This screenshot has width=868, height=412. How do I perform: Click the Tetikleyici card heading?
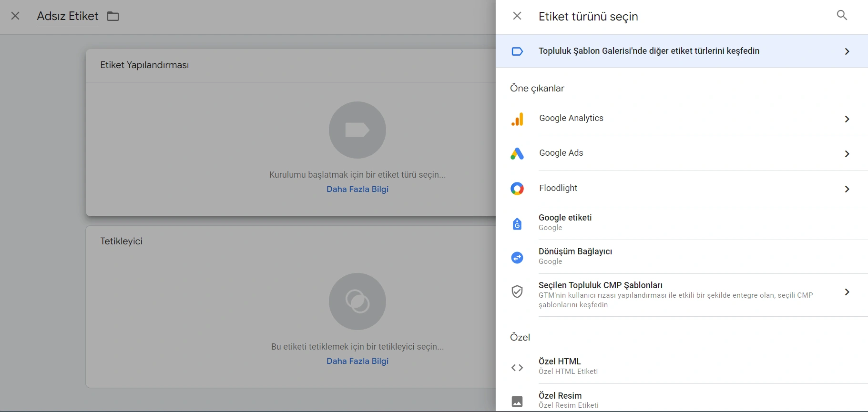pyautogui.click(x=122, y=241)
